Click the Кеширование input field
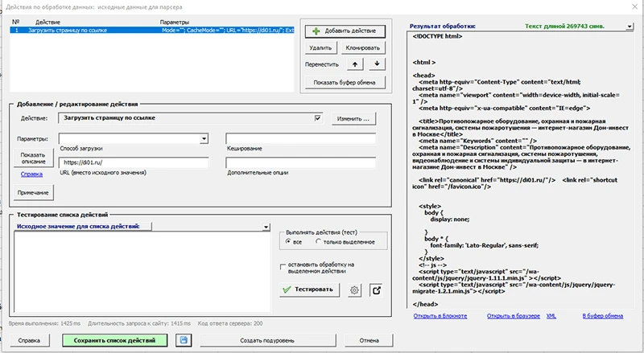The image size is (644, 353). (300, 139)
